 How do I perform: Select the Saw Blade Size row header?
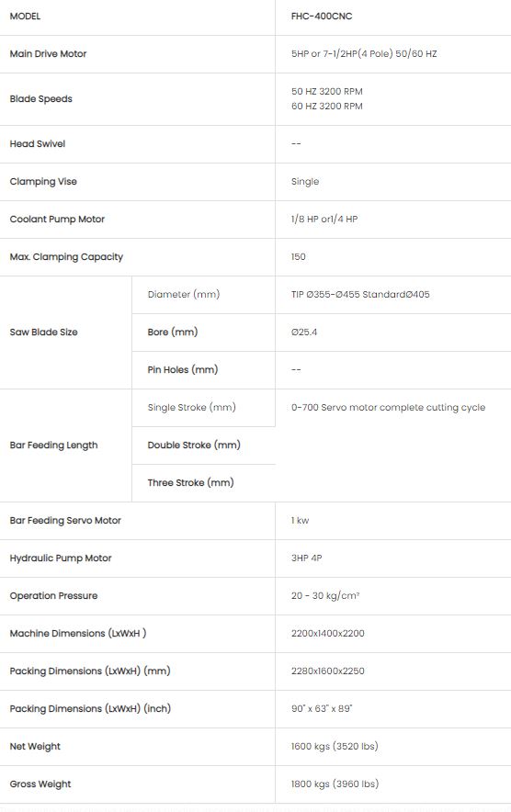(43, 332)
